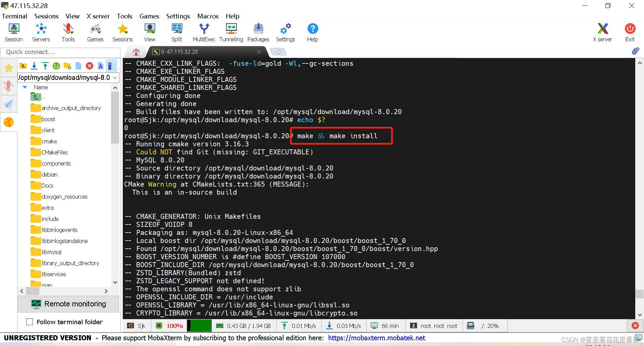The image size is (644, 346).
Task: Launch the Games toolbar icon
Action: pyautogui.click(x=95, y=33)
